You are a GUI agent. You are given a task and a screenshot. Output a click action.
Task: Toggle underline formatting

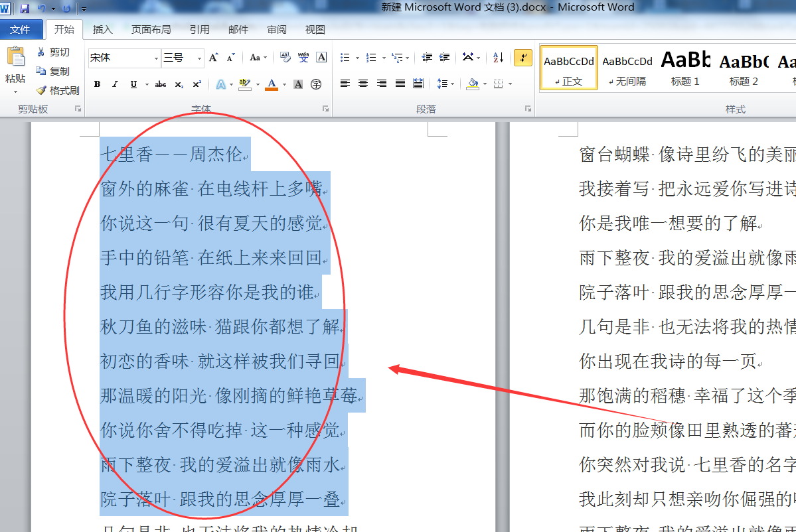[x=133, y=84]
